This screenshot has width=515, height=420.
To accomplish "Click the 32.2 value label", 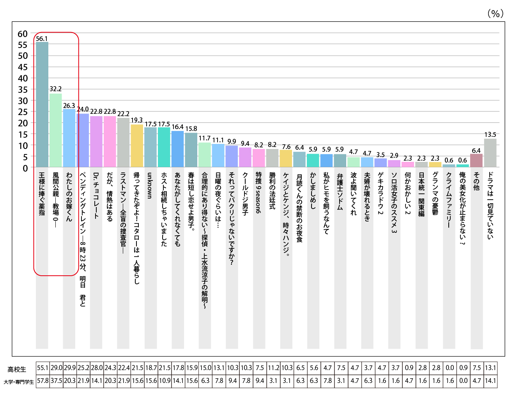I will tap(56, 89).
